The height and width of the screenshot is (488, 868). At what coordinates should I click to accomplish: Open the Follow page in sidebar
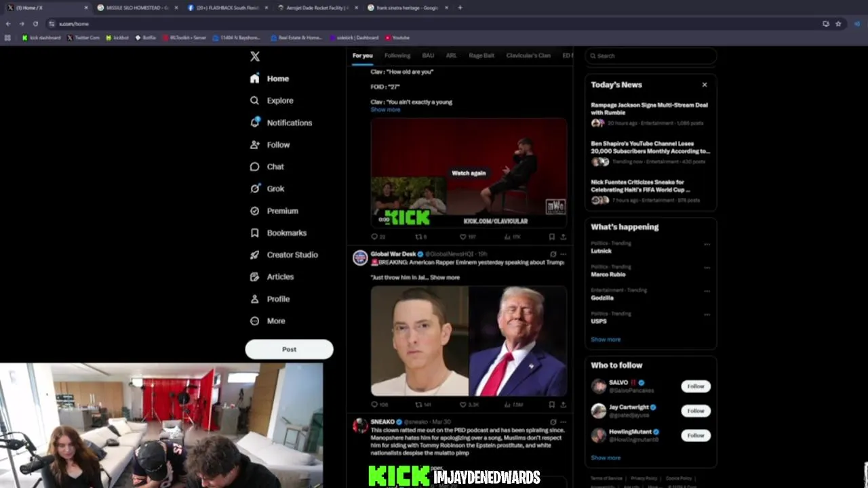coord(270,144)
